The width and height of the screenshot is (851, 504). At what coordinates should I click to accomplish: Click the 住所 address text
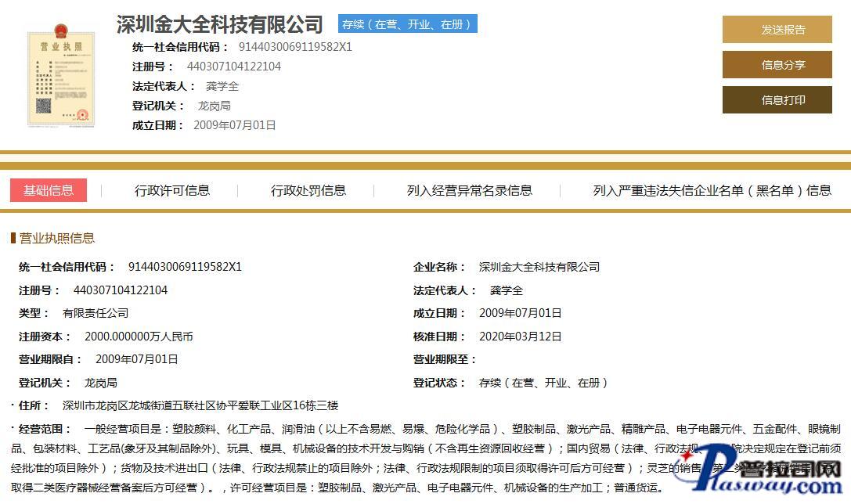pos(200,405)
